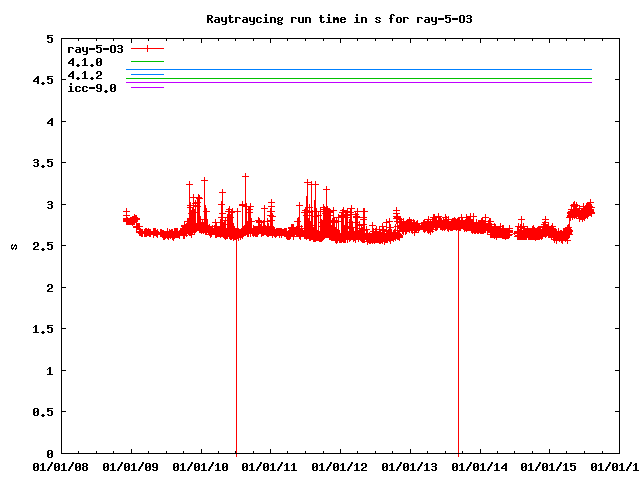Screen dimensions: 640x480
Task: Click the line sample beside icc-9.0 legend entry
Action: coord(146,88)
